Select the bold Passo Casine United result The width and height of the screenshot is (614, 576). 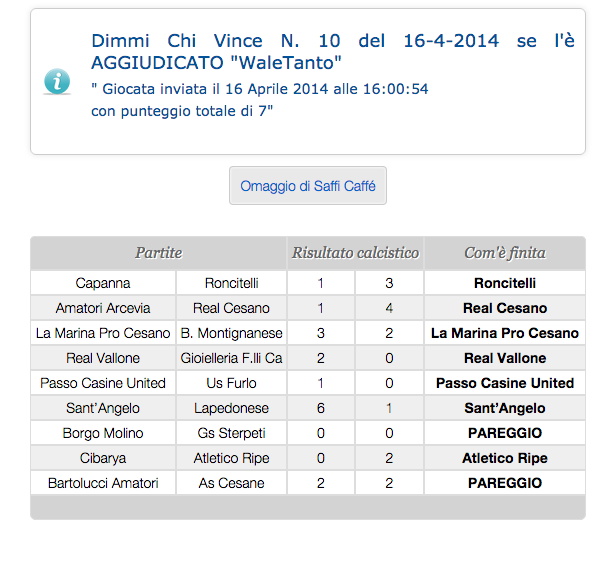[x=504, y=383]
